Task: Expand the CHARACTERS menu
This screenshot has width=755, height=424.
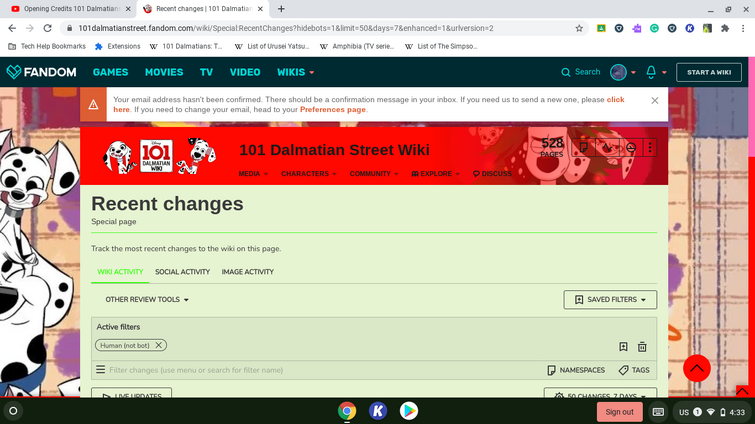Action: click(x=309, y=174)
